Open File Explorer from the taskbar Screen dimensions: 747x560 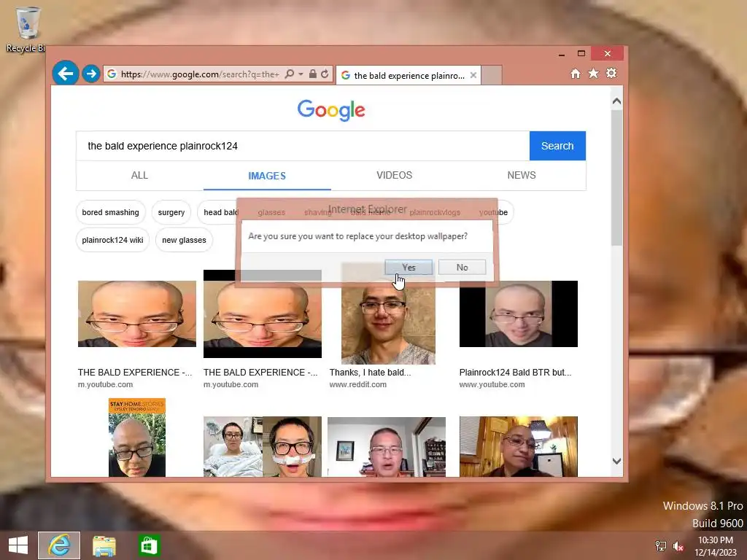(x=104, y=545)
